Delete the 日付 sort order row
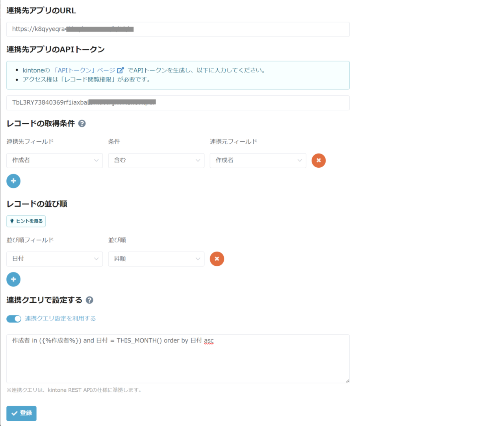Screen dimensions: 504x426 coord(217,259)
